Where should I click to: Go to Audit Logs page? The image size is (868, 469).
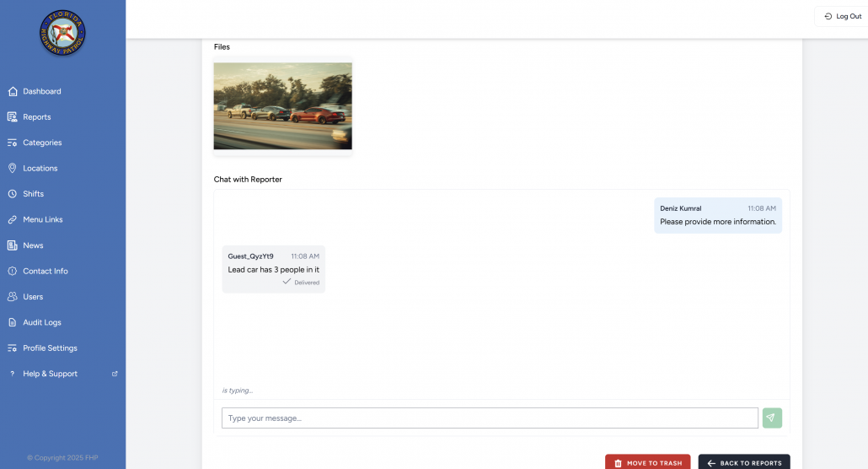click(41, 322)
